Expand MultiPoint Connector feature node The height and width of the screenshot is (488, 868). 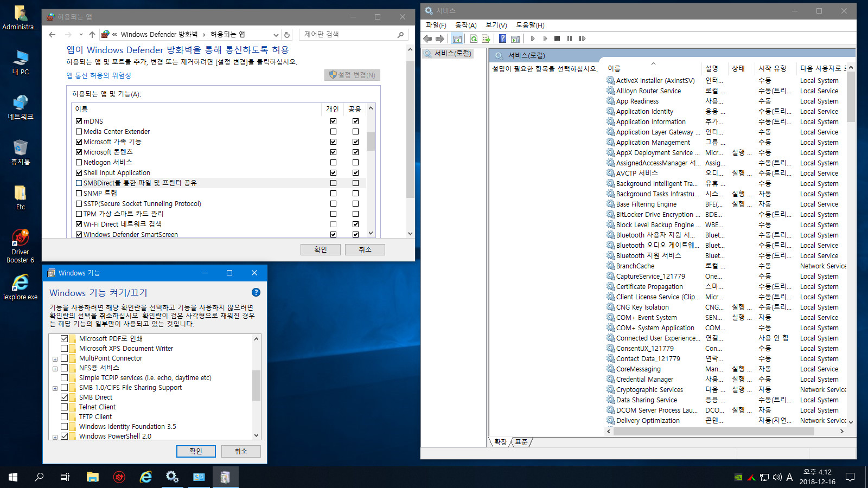point(55,359)
